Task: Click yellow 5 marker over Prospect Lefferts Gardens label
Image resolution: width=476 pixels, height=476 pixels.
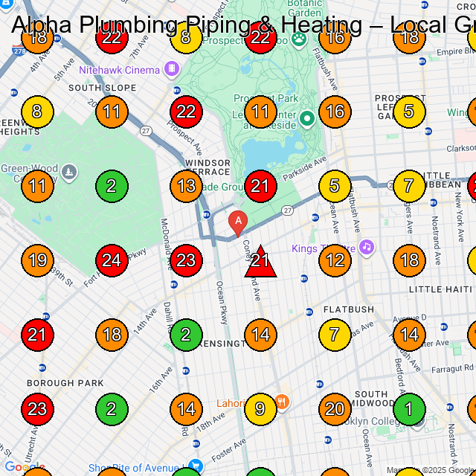Action: coord(409,112)
